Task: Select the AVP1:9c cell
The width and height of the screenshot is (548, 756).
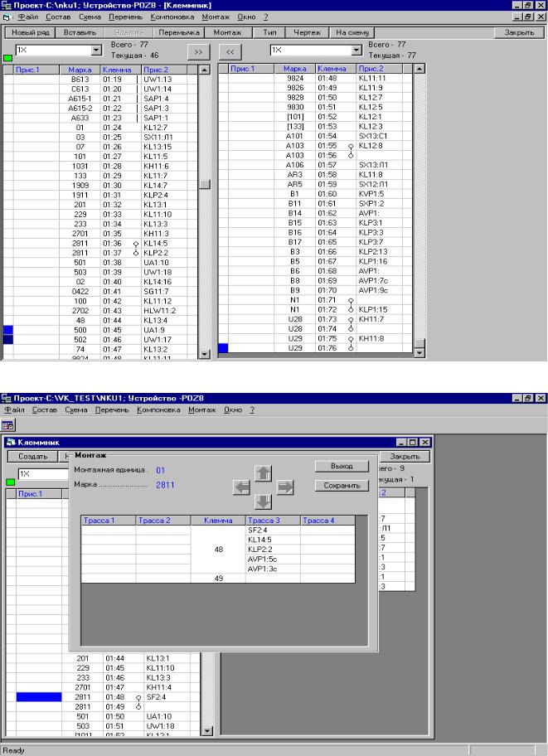Action: 379,290
